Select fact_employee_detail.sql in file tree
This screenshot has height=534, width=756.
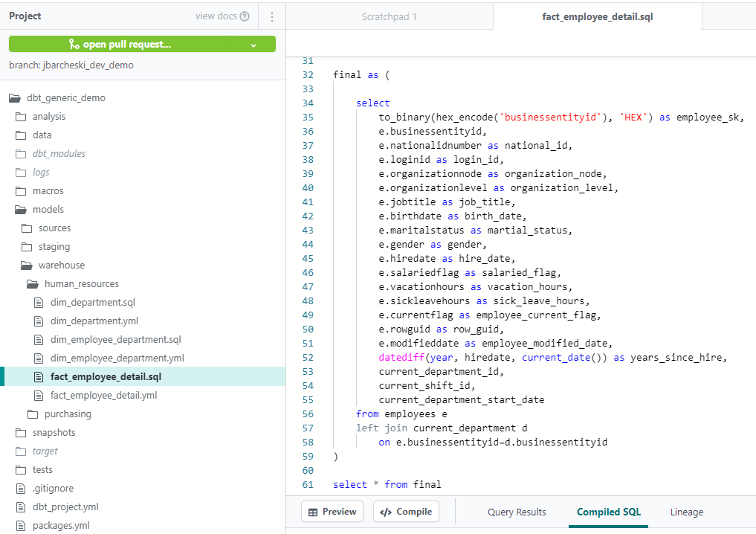click(x=143, y=377)
